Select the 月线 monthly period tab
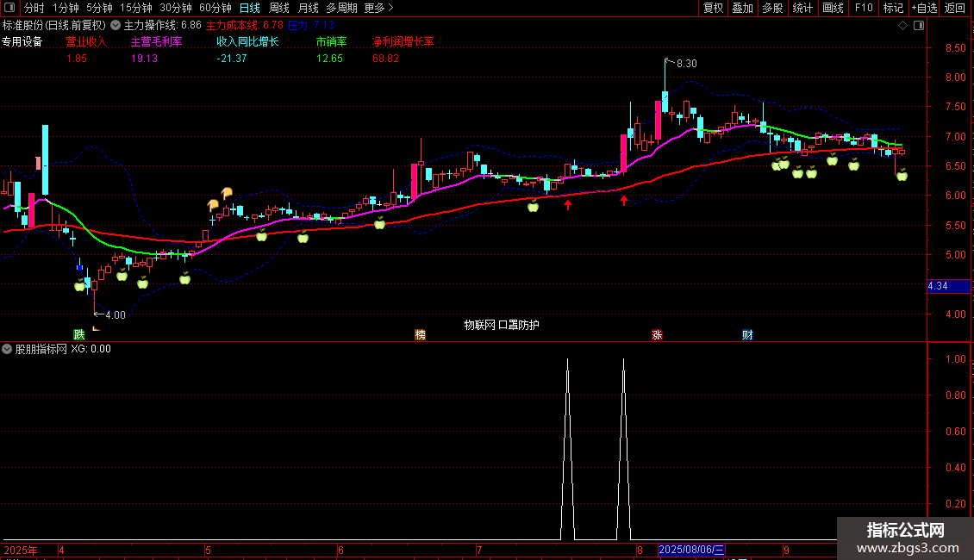This screenshot has width=974, height=560. [x=308, y=8]
